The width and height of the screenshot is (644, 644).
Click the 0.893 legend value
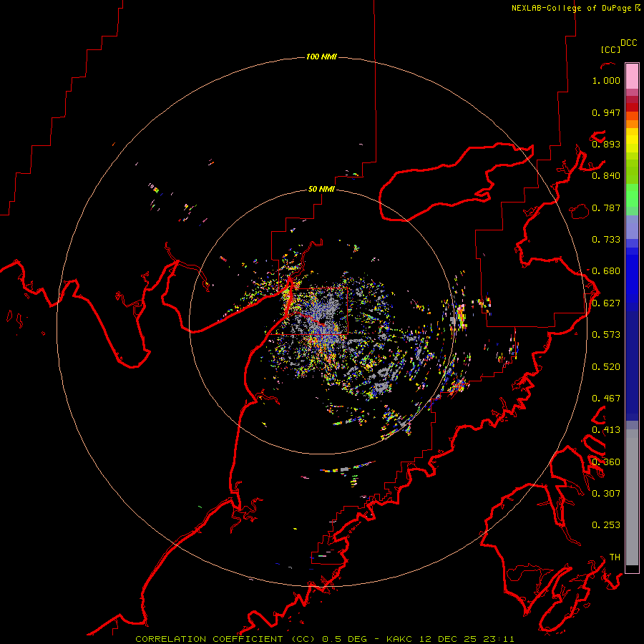coord(606,144)
